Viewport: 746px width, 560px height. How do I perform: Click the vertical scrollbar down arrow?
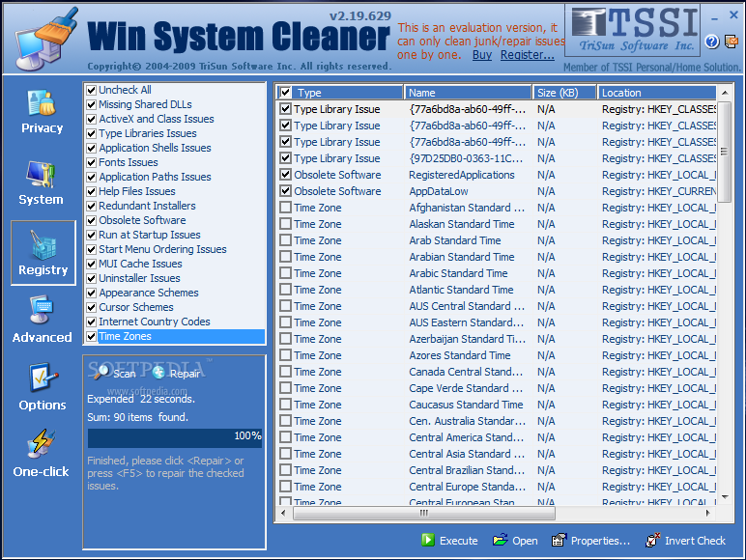725,498
